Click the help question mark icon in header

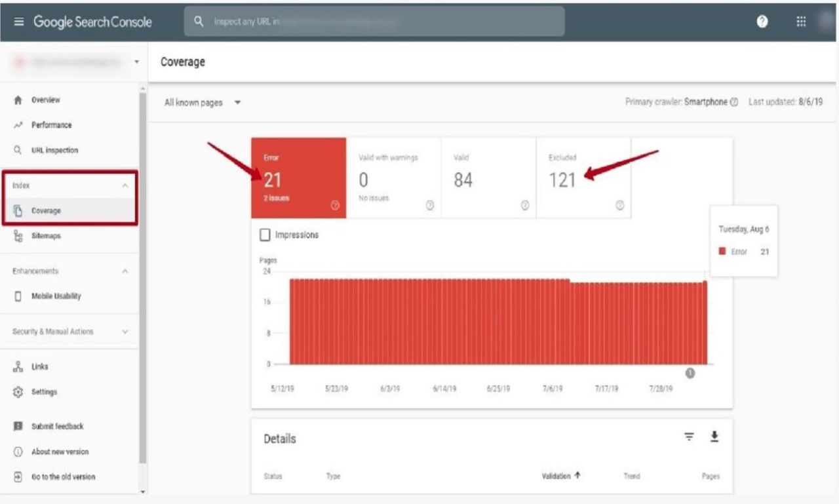click(762, 22)
